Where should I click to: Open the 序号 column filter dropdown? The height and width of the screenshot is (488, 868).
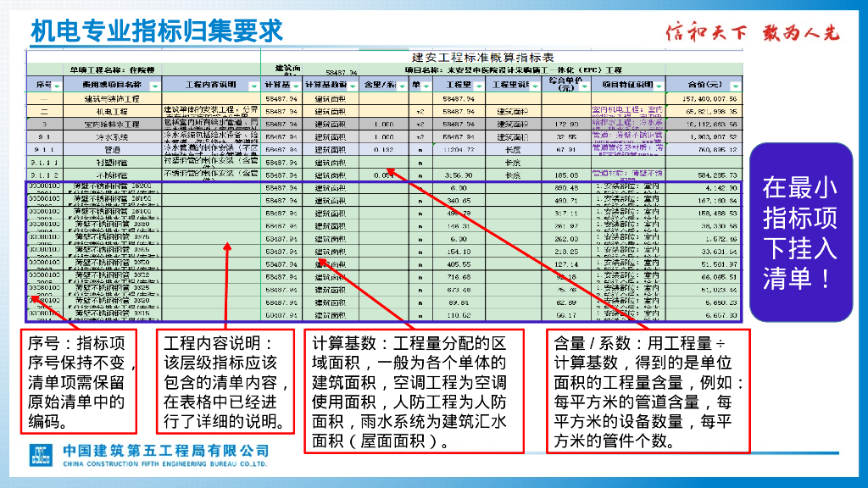[57, 86]
